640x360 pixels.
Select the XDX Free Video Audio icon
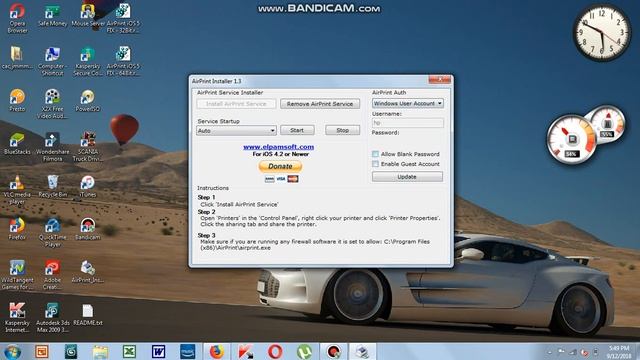(x=52, y=104)
